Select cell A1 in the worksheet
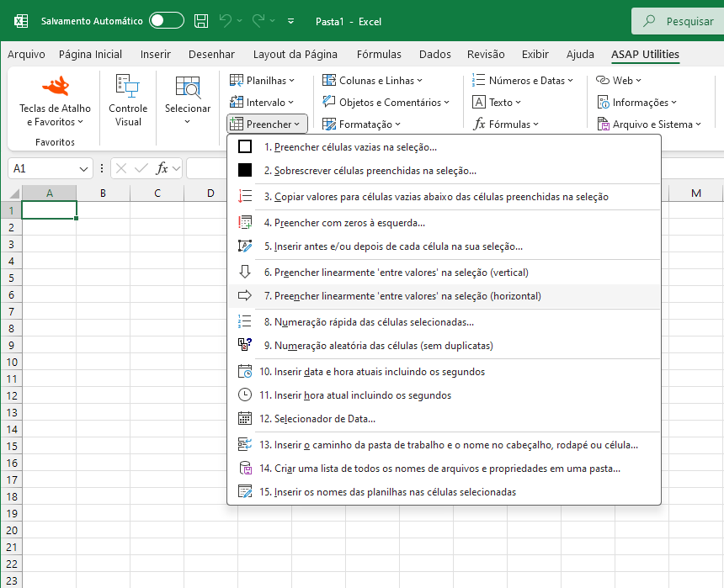Viewport: 724px width, 588px height. coord(49,210)
